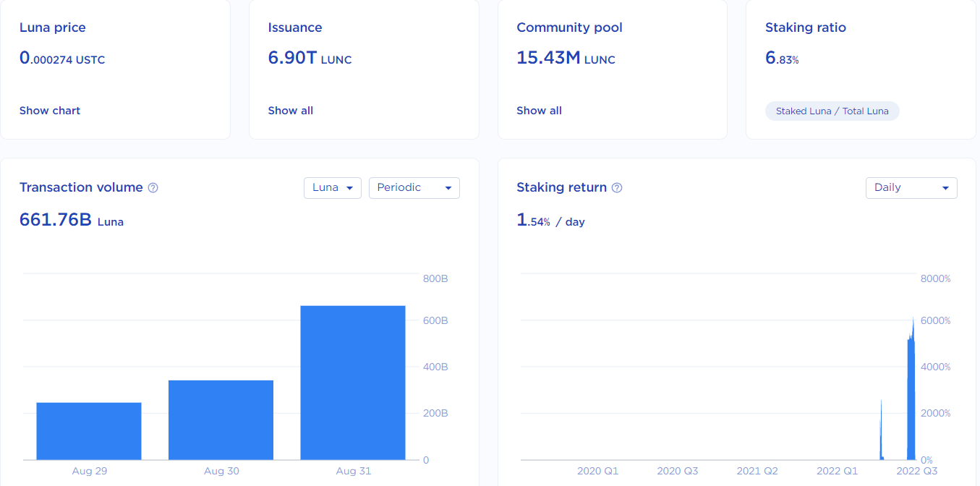Click the 8000% axis label
980x486 pixels.
point(935,278)
